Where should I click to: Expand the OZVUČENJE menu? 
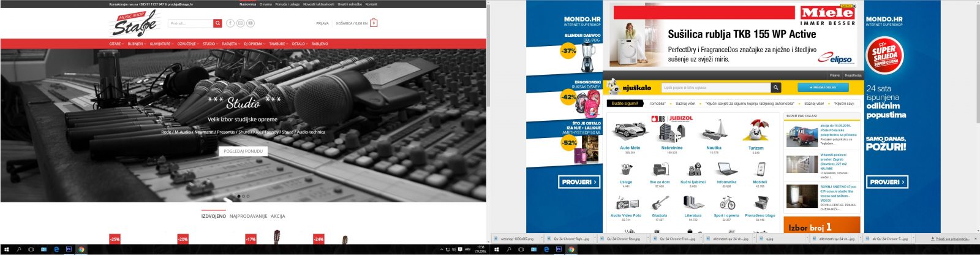pyautogui.click(x=188, y=44)
